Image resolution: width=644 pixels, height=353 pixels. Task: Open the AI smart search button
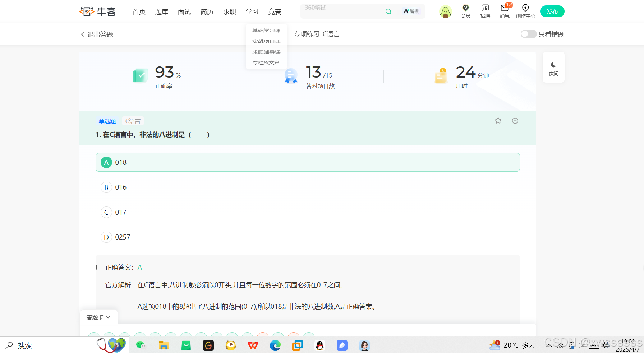click(x=411, y=11)
